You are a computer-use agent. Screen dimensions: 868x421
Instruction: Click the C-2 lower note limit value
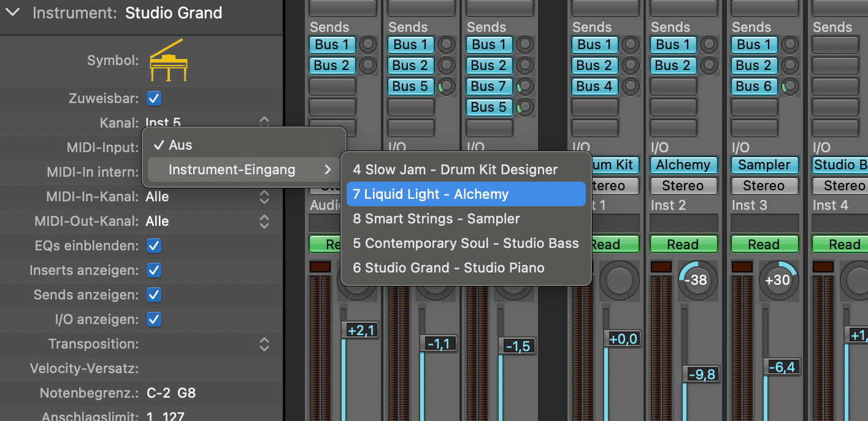[158, 393]
